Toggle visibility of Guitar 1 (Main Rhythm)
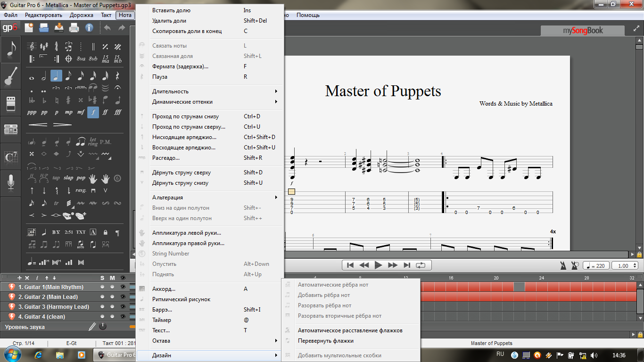The height and width of the screenshot is (362, 644). tap(123, 287)
